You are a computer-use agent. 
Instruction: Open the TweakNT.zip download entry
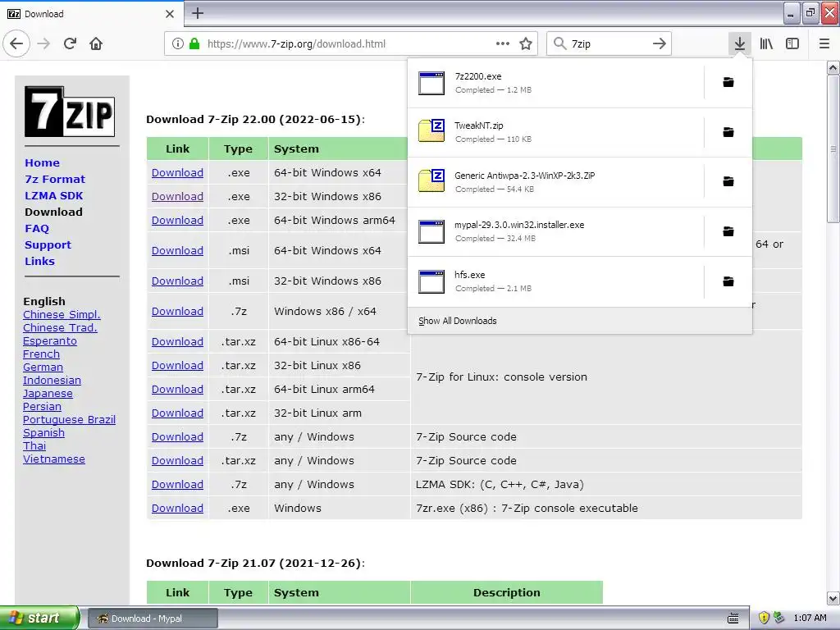point(555,132)
